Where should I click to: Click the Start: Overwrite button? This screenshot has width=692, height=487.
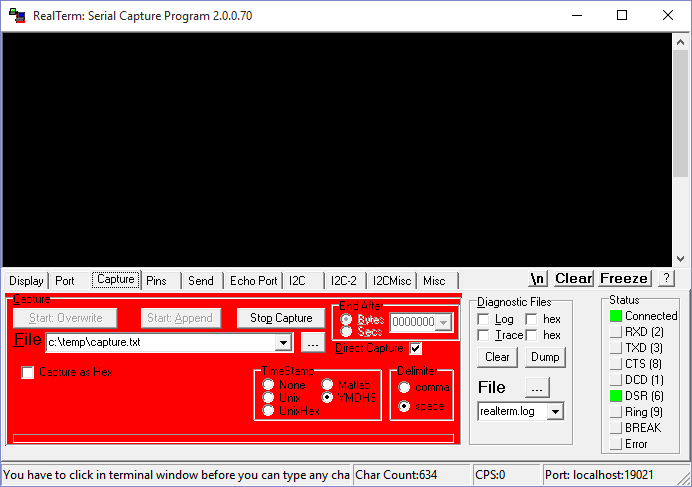[65, 318]
